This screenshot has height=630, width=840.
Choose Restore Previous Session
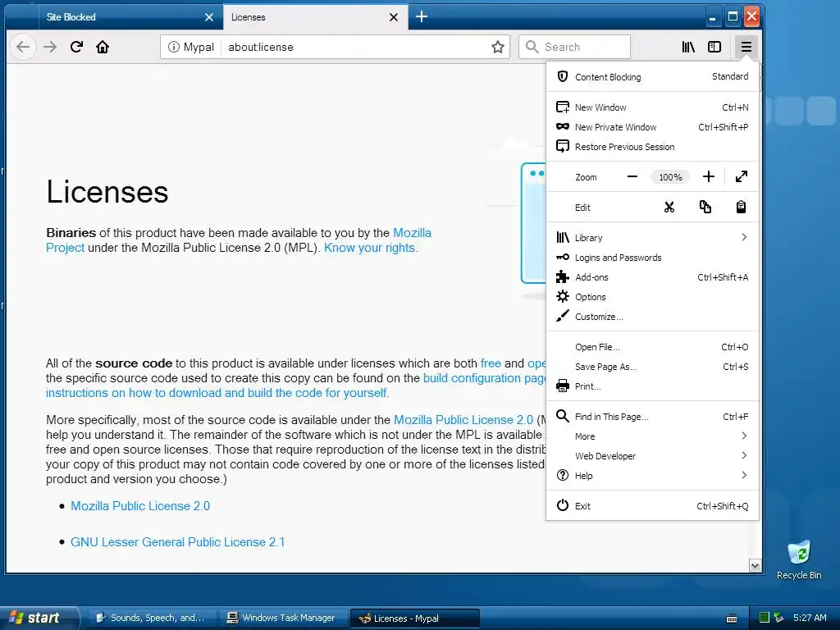click(x=652, y=147)
